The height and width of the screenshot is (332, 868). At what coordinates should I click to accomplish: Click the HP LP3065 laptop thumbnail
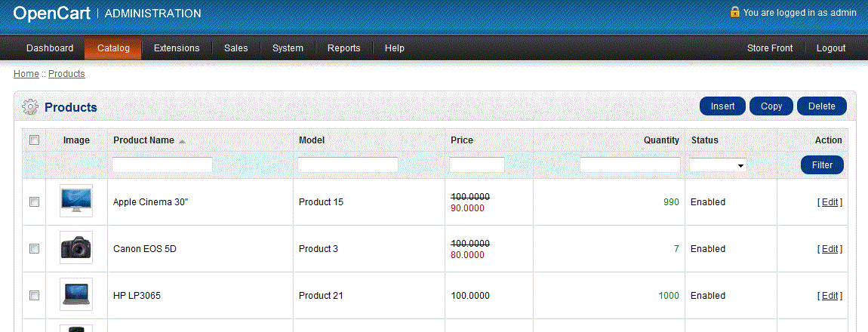coord(76,295)
